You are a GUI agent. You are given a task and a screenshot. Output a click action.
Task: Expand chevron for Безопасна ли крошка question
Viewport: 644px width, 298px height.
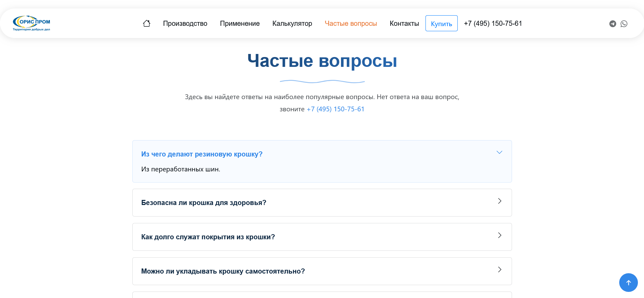499,201
